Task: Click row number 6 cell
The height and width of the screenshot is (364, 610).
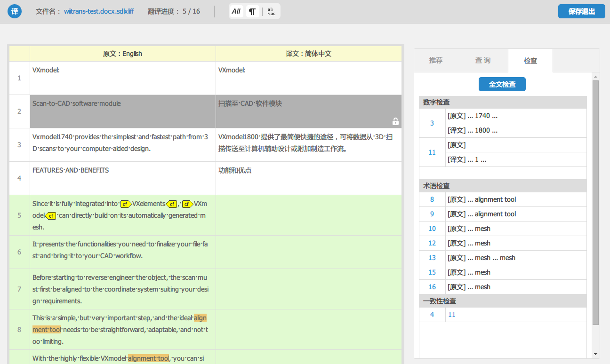Action: click(19, 252)
